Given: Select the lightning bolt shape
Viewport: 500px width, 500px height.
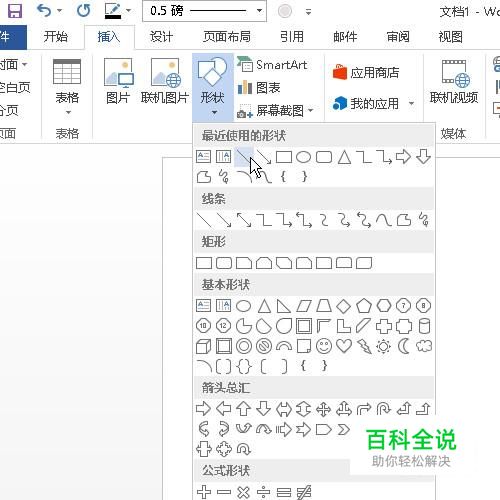Looking at the screenshot, I should (364, 346).
